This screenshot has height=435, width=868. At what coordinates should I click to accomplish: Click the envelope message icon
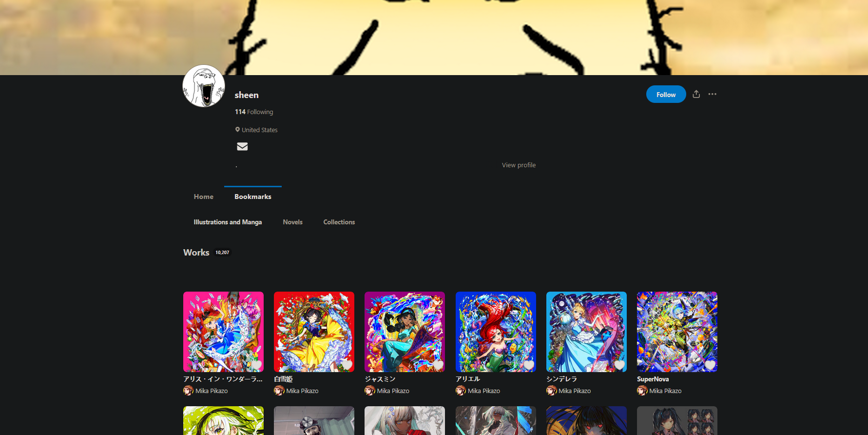[x=242, y=146]
